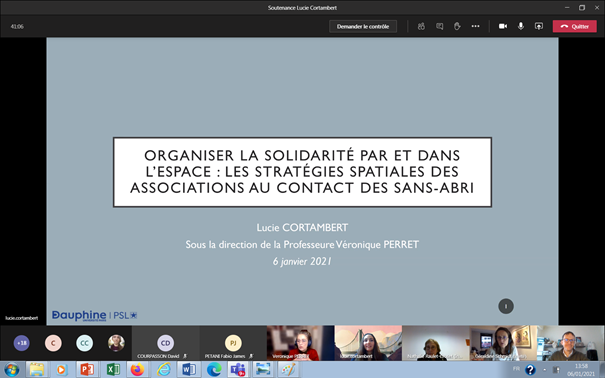Viewport: 605px width, 378px height.
Task: Open Firefox from the taskbar
Action: click(138, 370)
